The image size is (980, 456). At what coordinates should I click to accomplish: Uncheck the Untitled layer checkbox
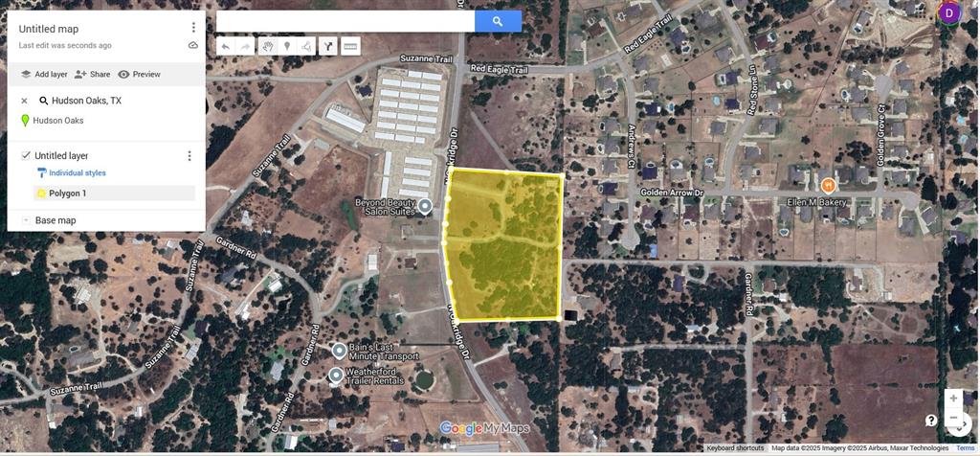26,155
